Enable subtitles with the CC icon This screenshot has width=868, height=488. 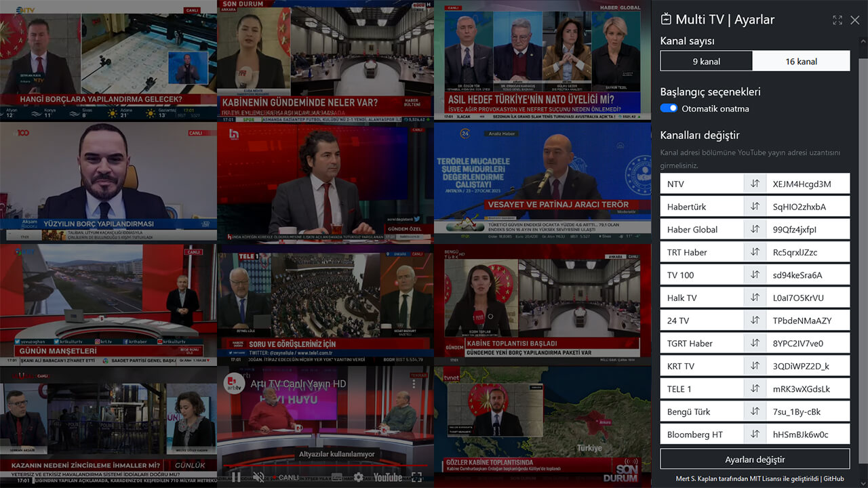point(337,477)
